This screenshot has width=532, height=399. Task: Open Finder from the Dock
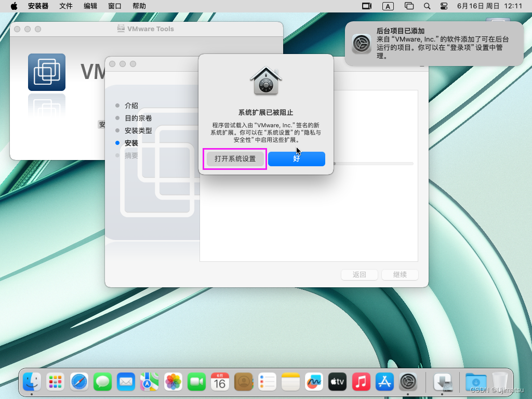pyautogui.click(x=32, y=382)
